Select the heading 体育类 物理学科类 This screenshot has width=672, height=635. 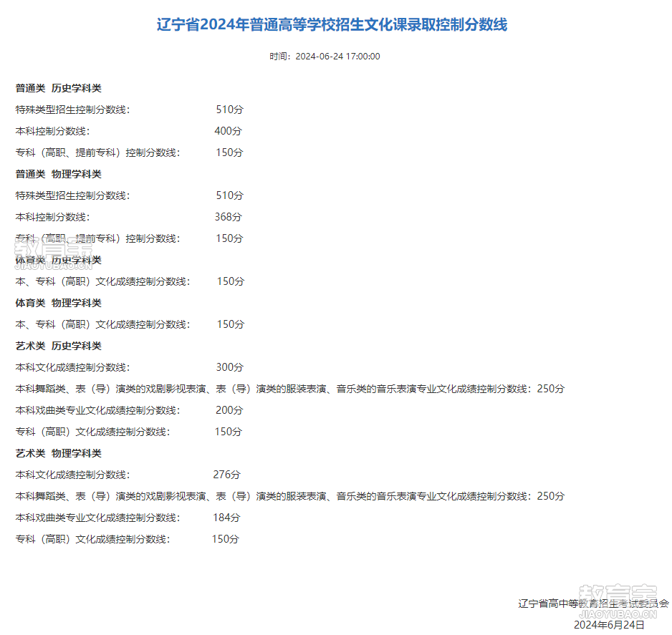[58, 303]
